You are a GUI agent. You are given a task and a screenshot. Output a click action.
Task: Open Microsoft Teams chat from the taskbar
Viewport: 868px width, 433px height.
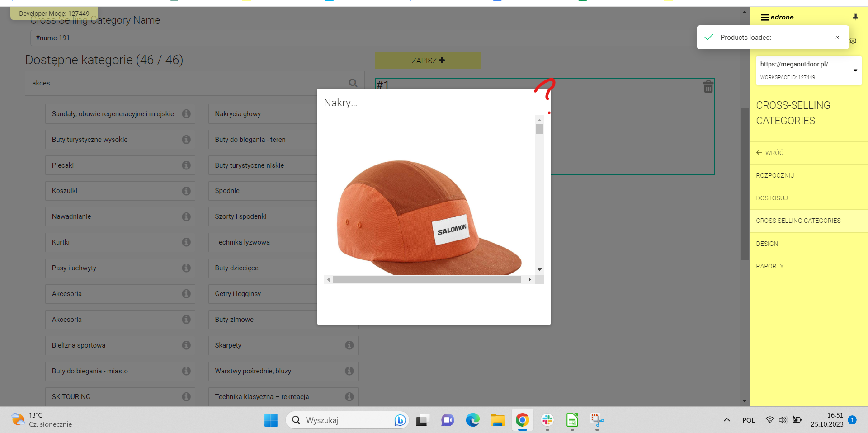[448, 420]
